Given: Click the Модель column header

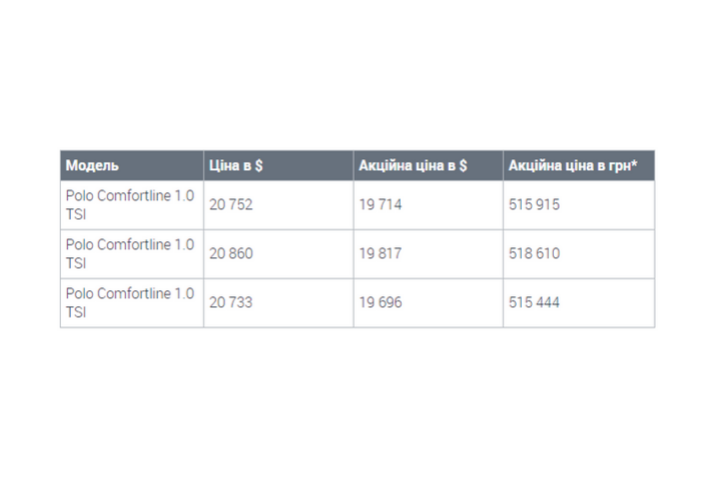Looking at the screenshot, I should point(132,165).
